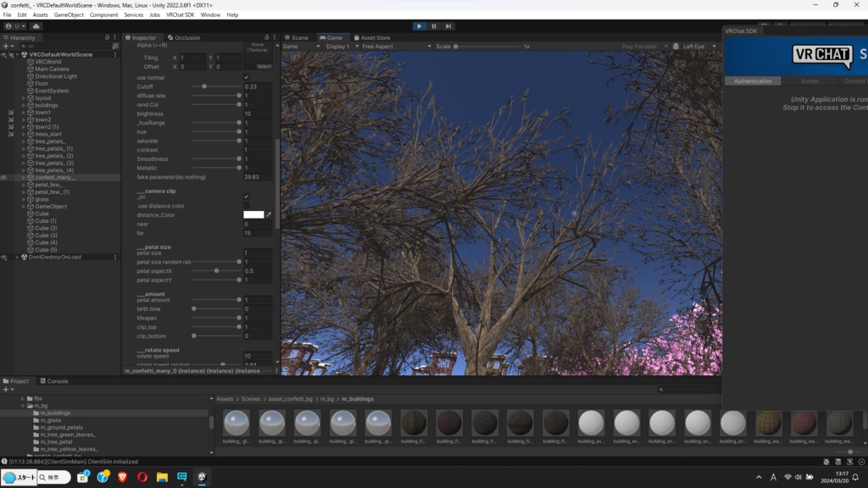Screen dimensions: 868x488
Task: Click the Cutoff slider handle
Action: pyautogui.click(x=204, y=87)
